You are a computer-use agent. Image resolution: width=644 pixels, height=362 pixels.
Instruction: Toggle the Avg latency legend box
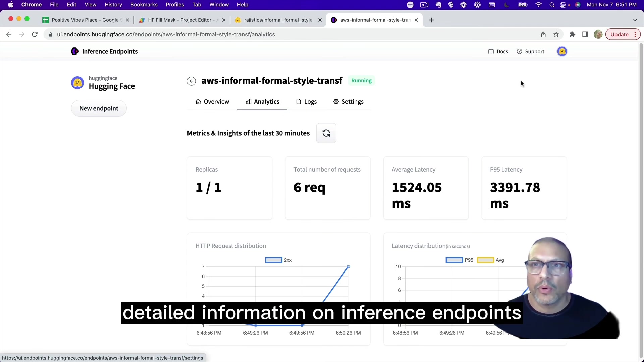pos(485,260)
